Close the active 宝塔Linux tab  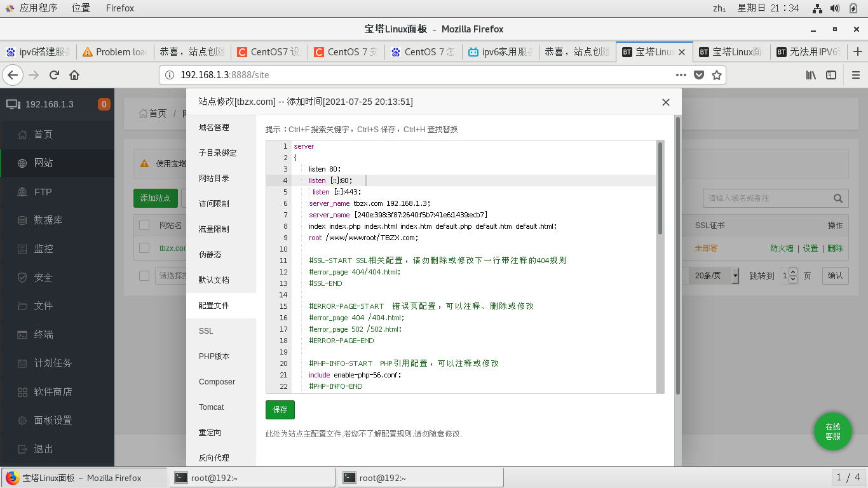click(682, 52)
